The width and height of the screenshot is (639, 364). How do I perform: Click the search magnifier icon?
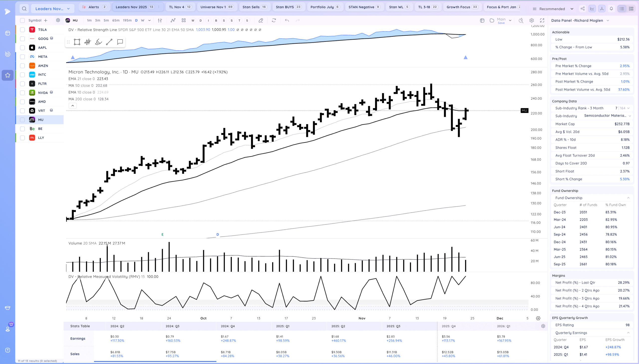click(24, 9)
